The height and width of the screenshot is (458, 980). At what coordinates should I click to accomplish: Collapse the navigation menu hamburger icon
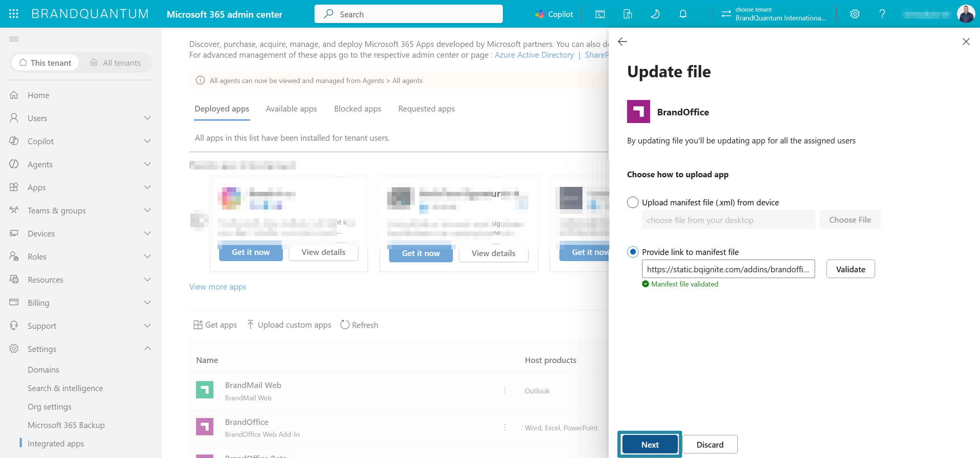(14, 39)
